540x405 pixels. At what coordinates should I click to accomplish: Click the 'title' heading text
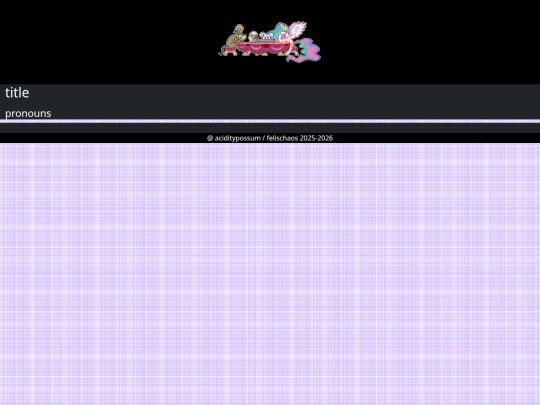click(x=17, y=93)
